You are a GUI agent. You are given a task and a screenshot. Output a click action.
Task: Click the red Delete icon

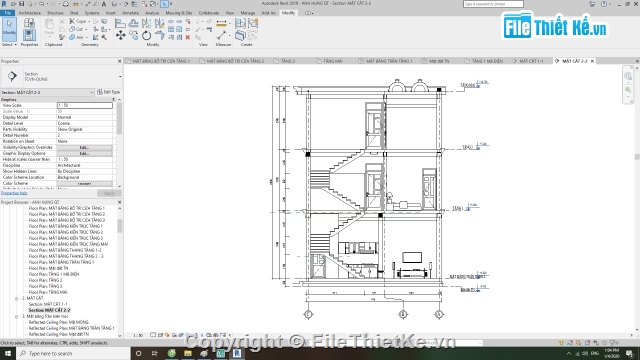[x=188, y=37]
